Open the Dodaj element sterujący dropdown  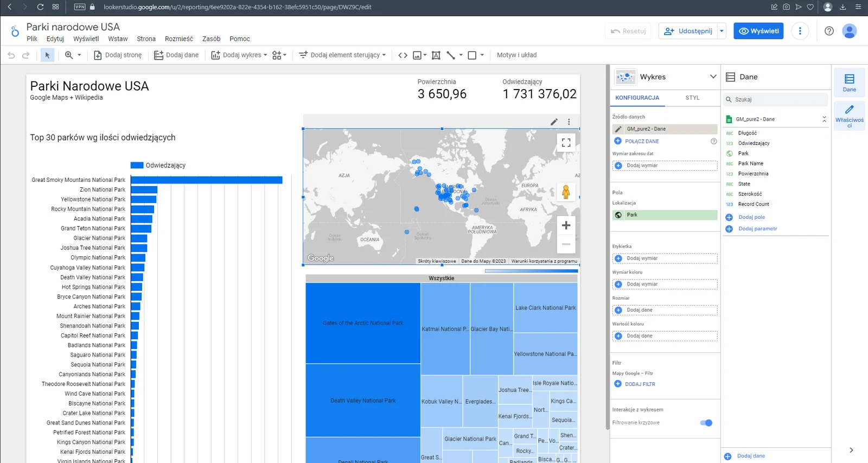pyautogui.click(x=342, y=55)
